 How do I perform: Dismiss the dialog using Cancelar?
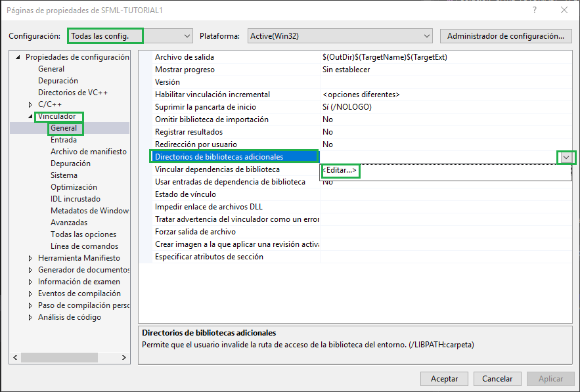click(497, 379)
